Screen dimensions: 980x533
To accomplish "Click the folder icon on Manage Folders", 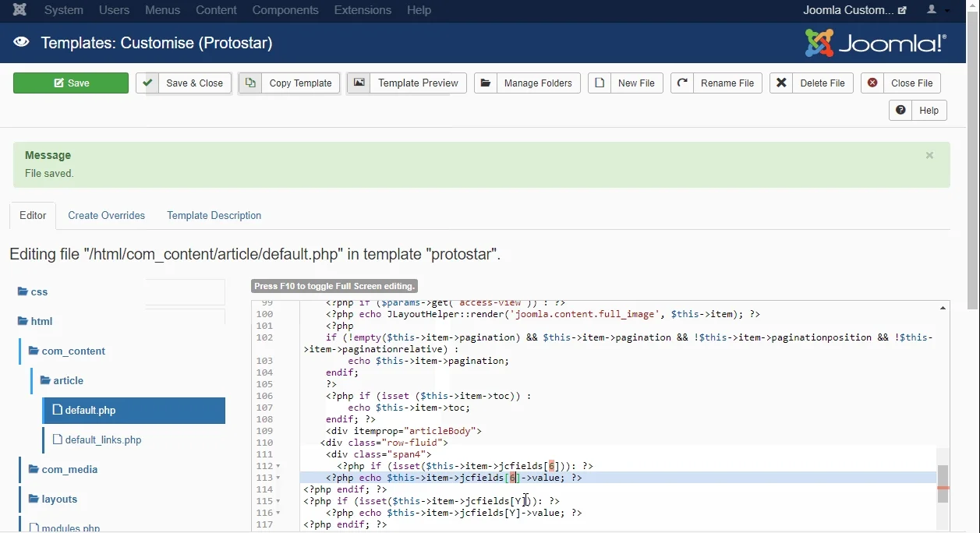I will 486,83.
